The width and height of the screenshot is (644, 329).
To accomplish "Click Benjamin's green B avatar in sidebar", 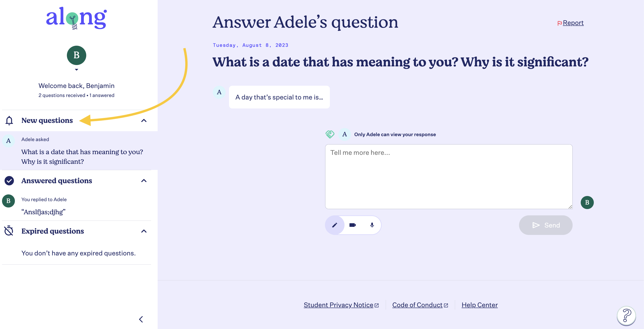I will [x=77, y=55].
